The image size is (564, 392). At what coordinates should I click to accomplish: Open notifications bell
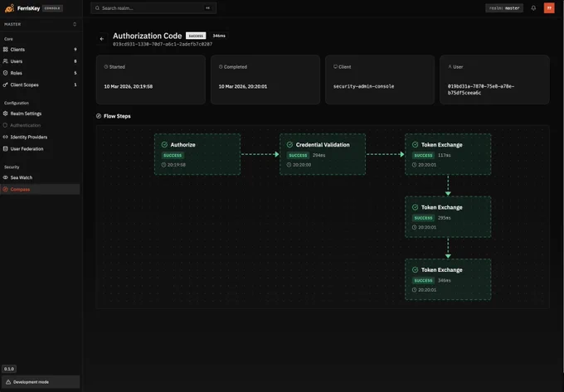tap(533, 8)
